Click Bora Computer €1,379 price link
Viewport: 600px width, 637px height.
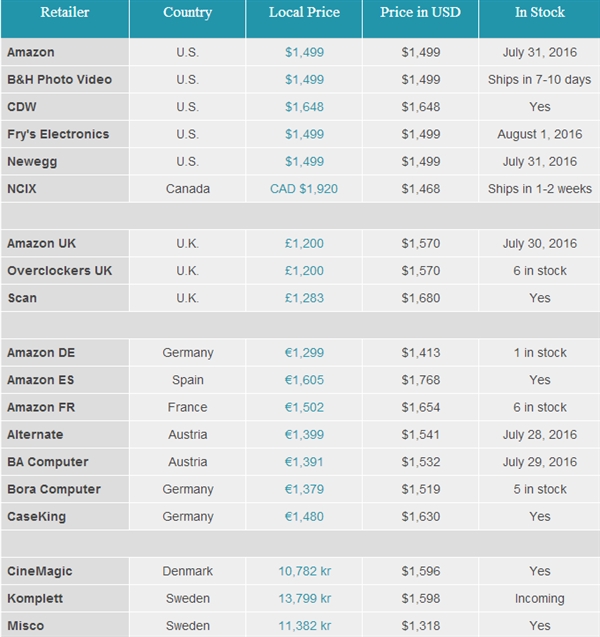point(304,489)
